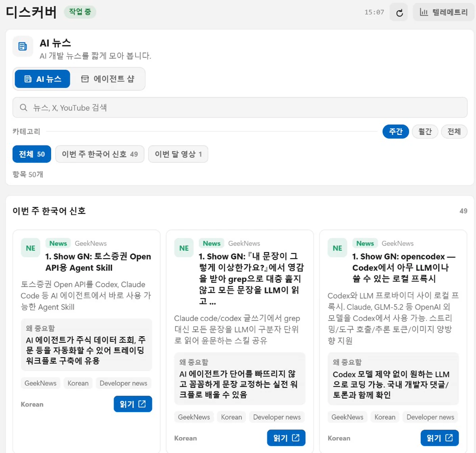The width and height of the screenshot is (476, 453).
Task: Click 왜 중요함 box on 토스증권 card
Action: pyautogui.click(x=86, y=345)
